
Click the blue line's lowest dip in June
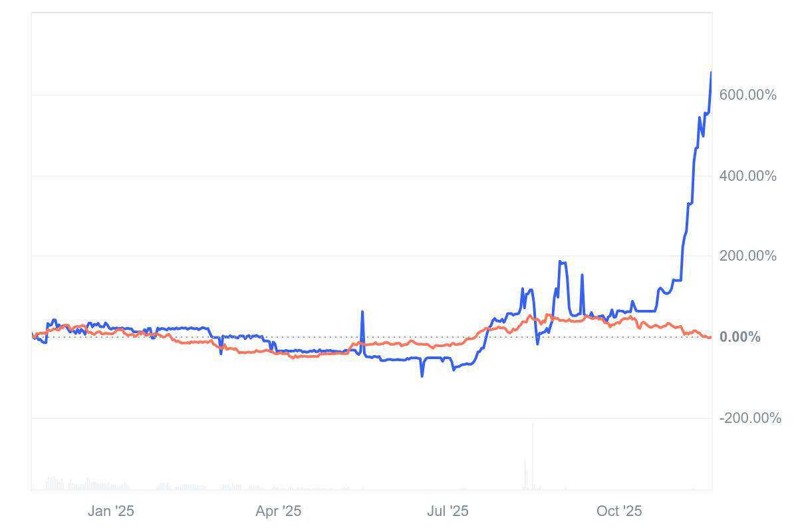[422, 376]
